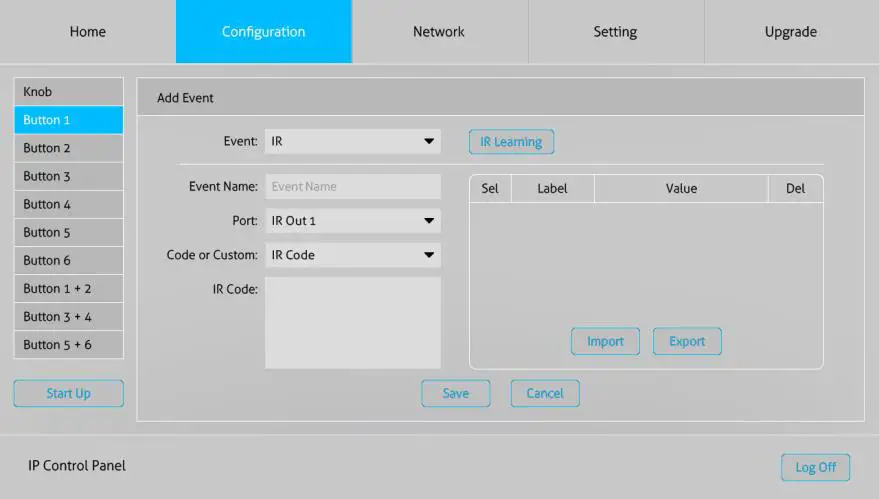Viewport: 879px width, 499px height.
Task: Log Off from the control panel
Action: tap(816, 467)
